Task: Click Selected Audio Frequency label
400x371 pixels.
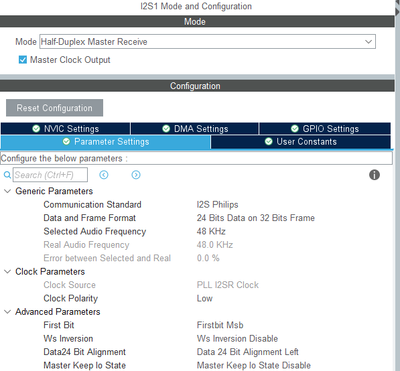Action: (x=95, y=231)
